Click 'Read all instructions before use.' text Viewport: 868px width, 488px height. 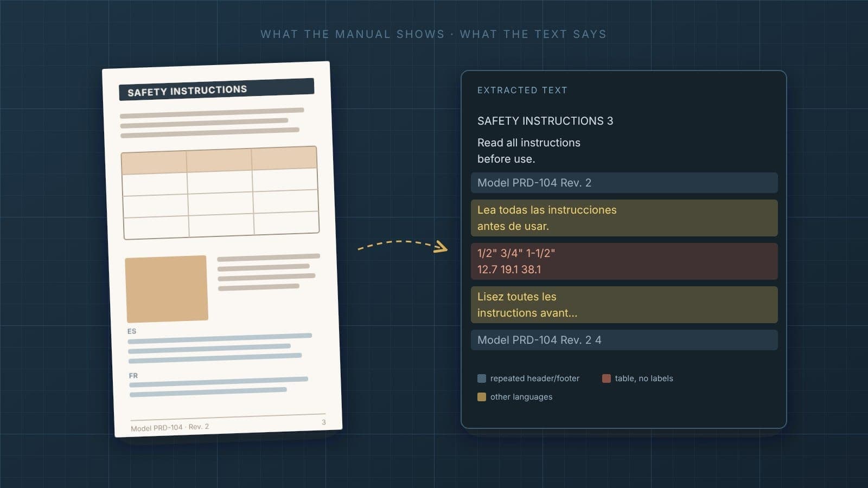tap(529, 151)
